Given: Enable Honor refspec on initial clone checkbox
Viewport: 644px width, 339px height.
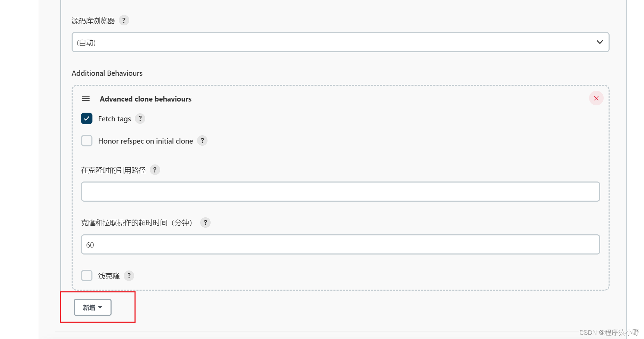Looking at the screenshot, I should point(87,141).
